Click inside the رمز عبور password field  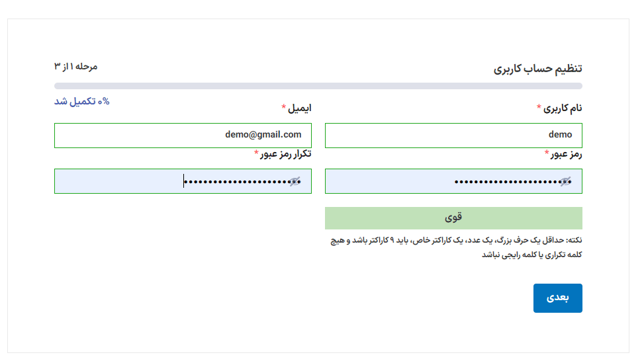pyautogui.click(x=437, y=182)
